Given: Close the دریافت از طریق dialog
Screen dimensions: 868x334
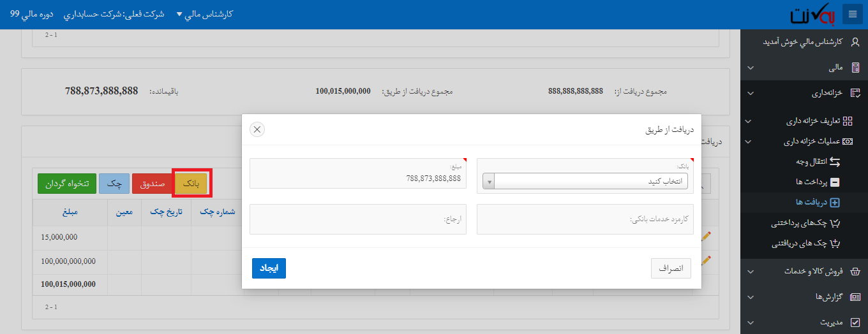Looking at the screenshot, I should coord(257,129).
